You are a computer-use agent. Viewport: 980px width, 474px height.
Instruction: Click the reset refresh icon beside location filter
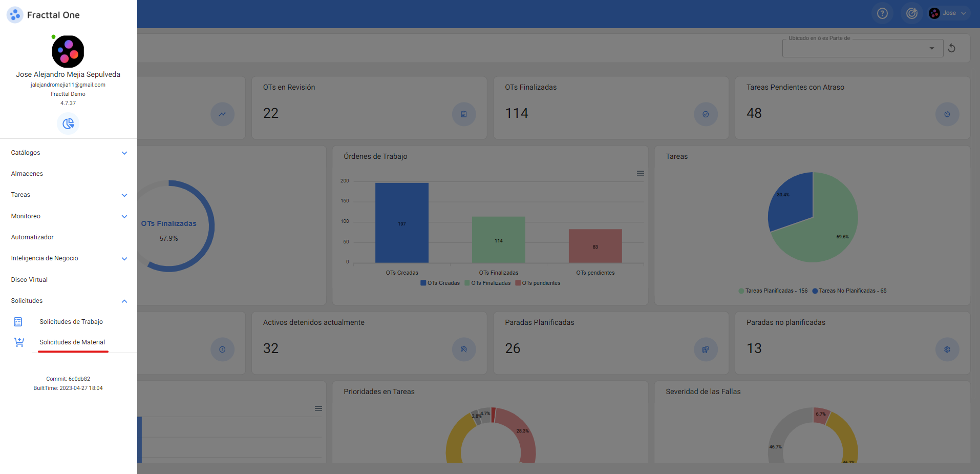[x=952, y=48]
